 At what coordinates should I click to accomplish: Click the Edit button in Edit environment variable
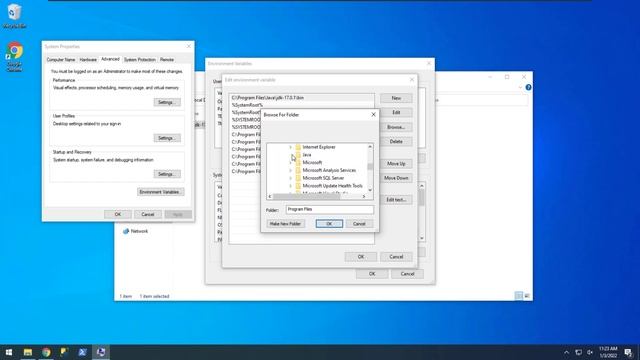point(396,112)
